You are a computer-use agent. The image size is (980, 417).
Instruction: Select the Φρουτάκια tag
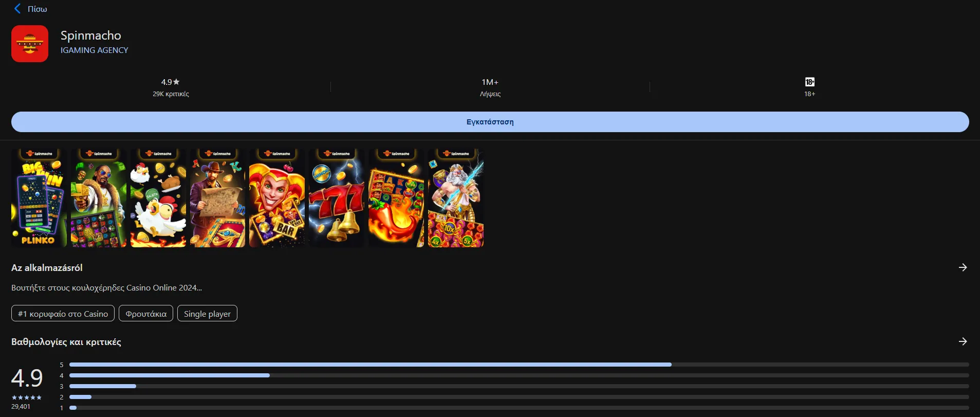click(146, 314)
